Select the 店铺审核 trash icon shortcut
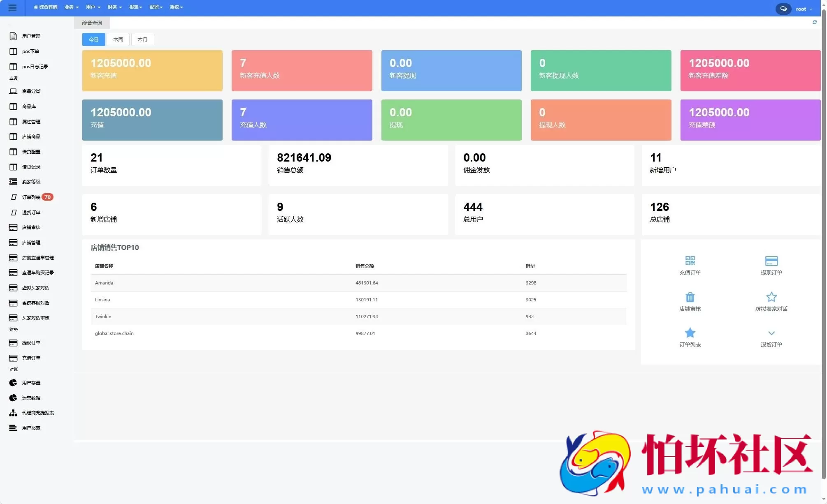Screen dimensions: 827x504 pos(690,297)
